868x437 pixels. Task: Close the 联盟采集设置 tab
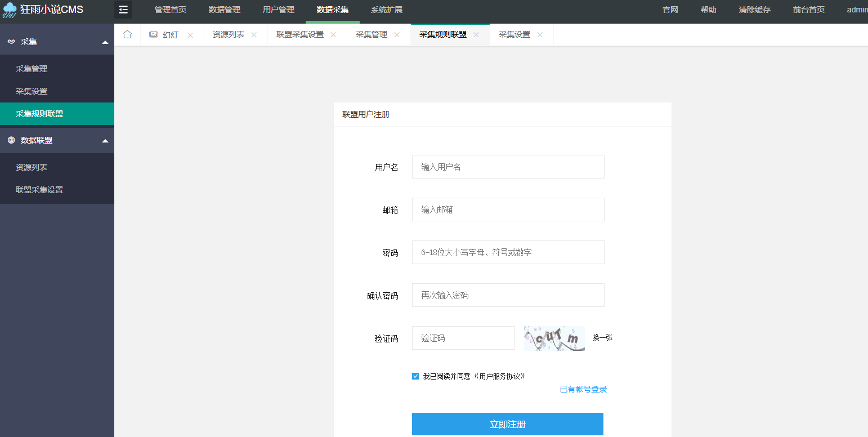[x=333, y=34]
